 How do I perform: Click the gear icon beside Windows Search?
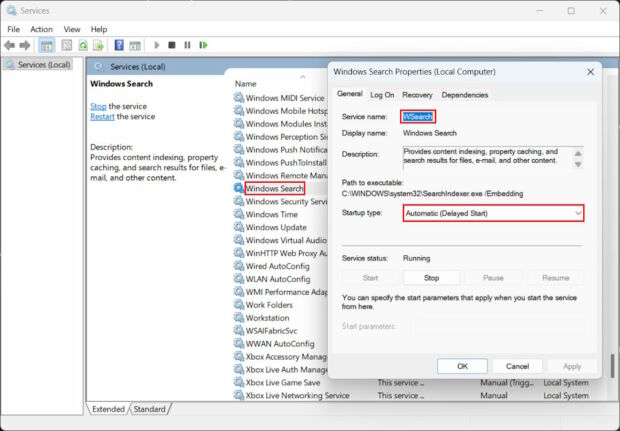[238, 188]
